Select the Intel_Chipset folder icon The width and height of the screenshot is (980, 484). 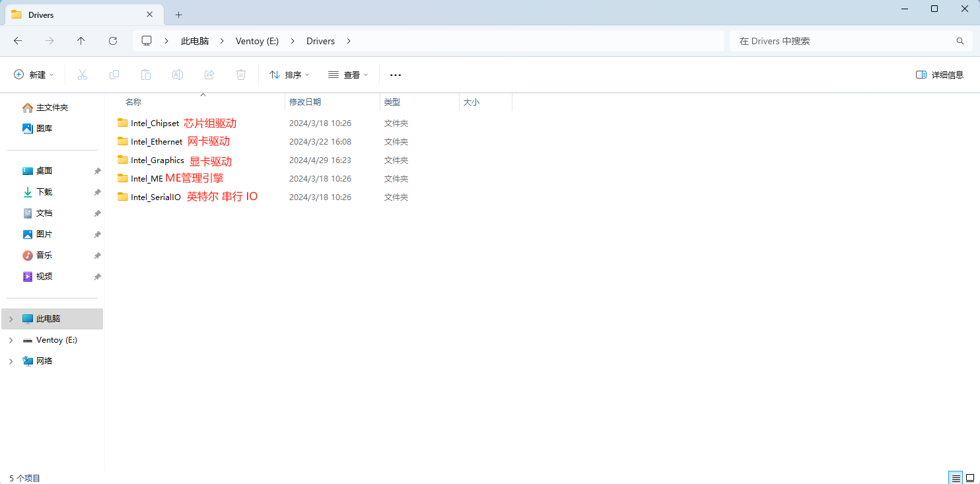click(x=123, y=123)
